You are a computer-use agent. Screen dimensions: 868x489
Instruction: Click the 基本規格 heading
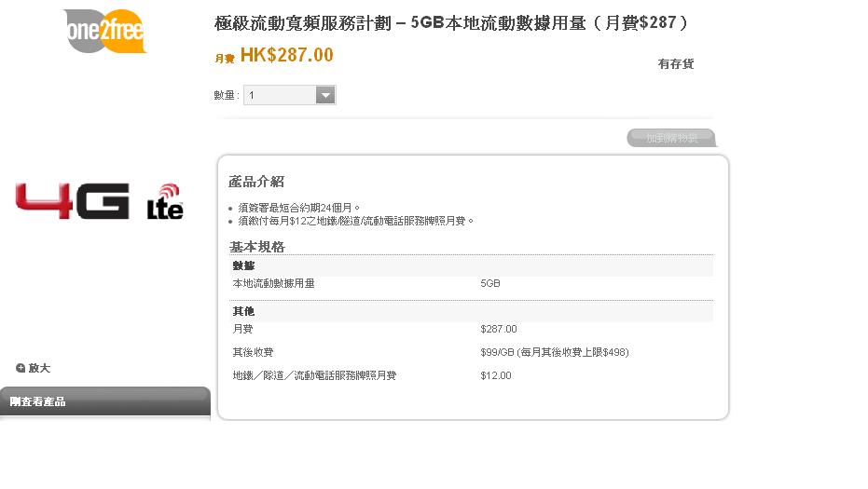tap(257, 247)
